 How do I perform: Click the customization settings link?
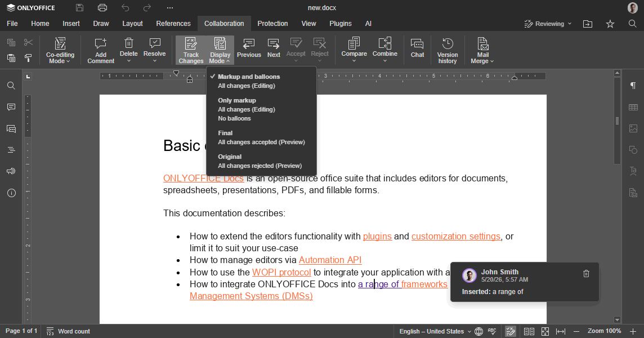[456, 237]
